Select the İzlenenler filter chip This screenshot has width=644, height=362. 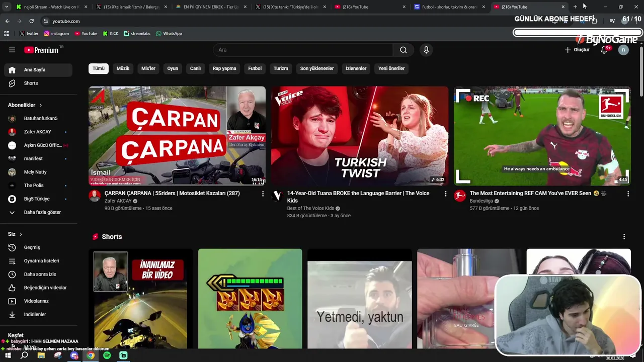356,68
